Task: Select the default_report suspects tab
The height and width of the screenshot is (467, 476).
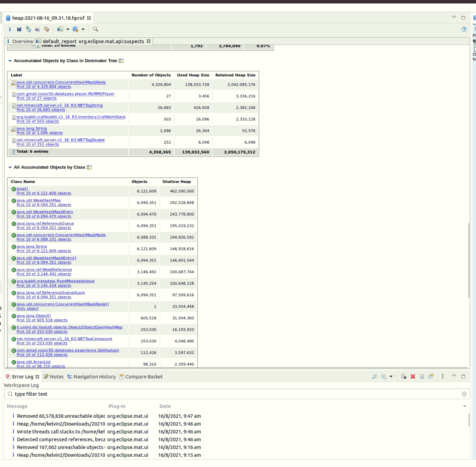Action: coord(94,41)
